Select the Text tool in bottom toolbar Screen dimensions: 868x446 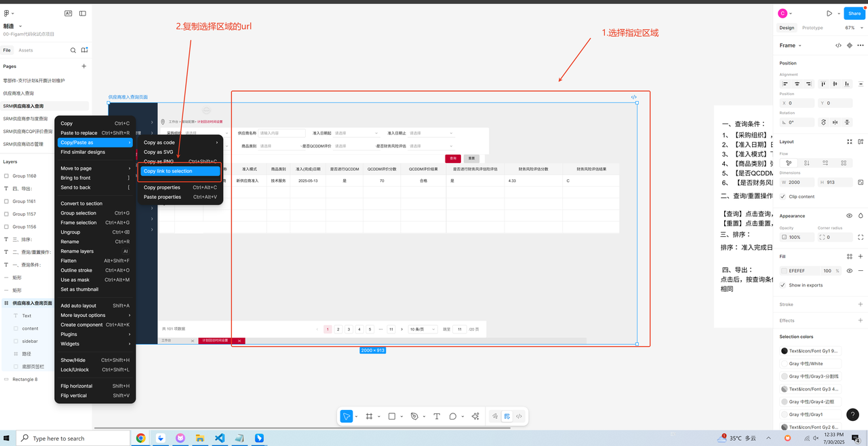pos(437,416)
